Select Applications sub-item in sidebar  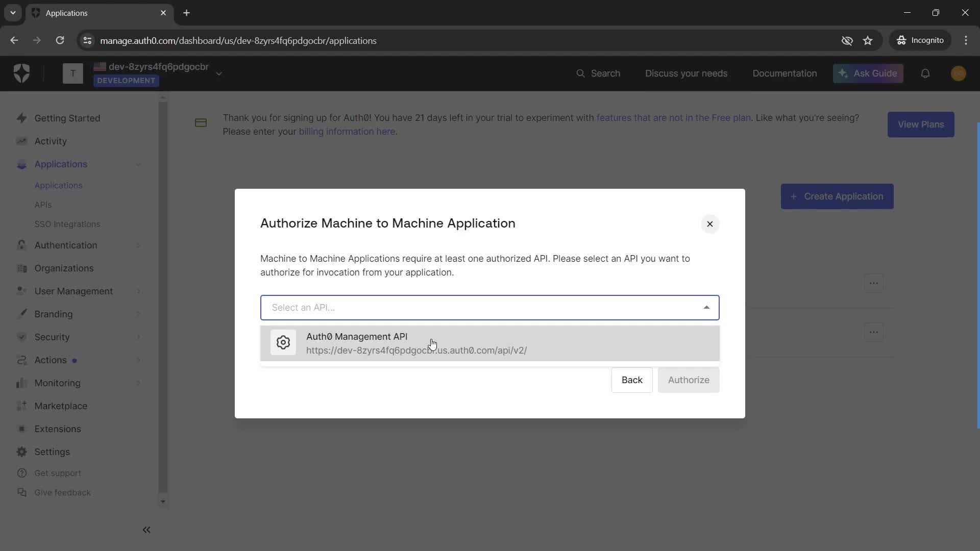(58, 185)
